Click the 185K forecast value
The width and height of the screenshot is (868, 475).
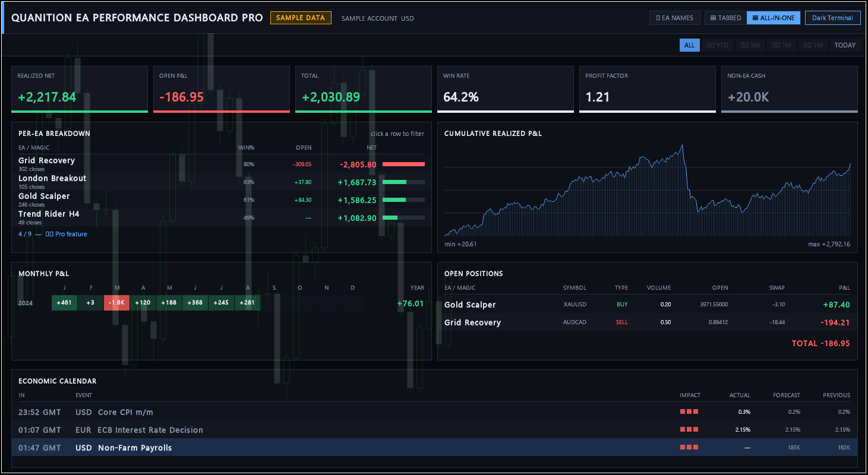coord(794,448)
